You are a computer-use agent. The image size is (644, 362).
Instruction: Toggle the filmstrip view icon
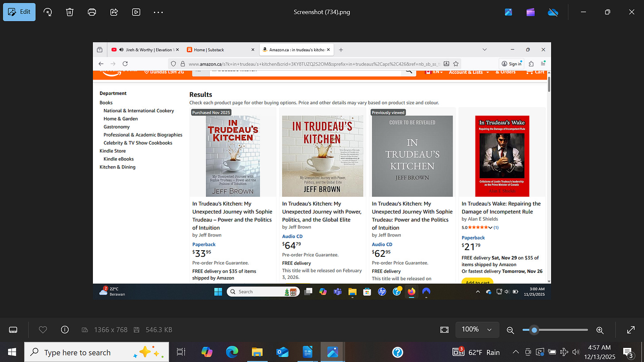(13, 330)
